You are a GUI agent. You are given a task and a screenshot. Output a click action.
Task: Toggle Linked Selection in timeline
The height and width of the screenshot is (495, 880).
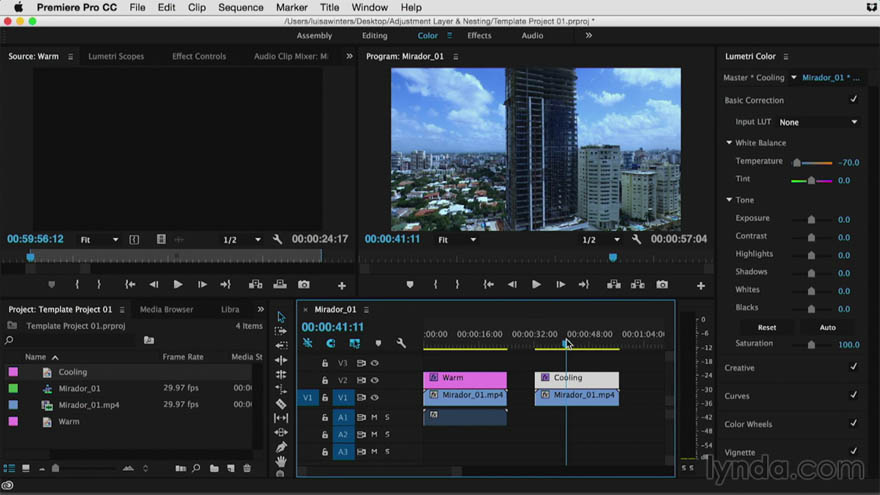[x=354, y=343]
